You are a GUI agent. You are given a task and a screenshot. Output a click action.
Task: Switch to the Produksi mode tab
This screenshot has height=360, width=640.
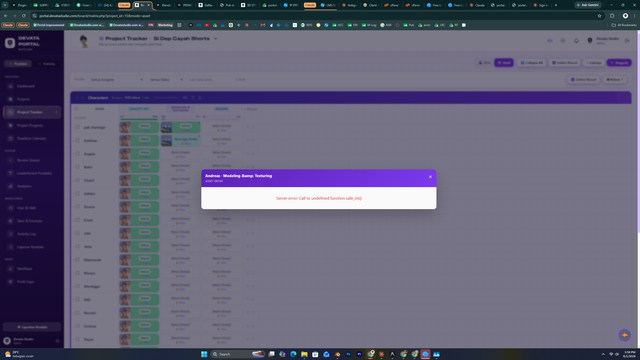click(x=18, y=64)
